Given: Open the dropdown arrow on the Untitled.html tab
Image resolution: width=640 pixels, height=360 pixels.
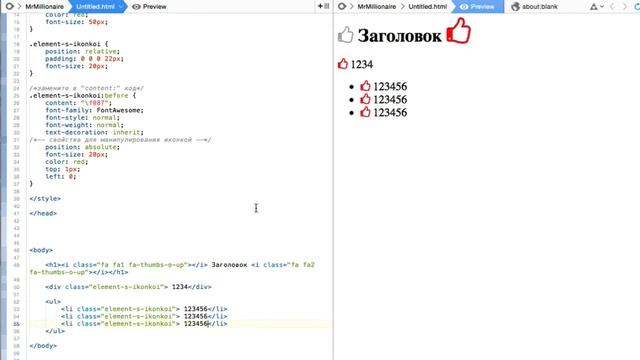Looking at the screenshot, I should point(120,7).
